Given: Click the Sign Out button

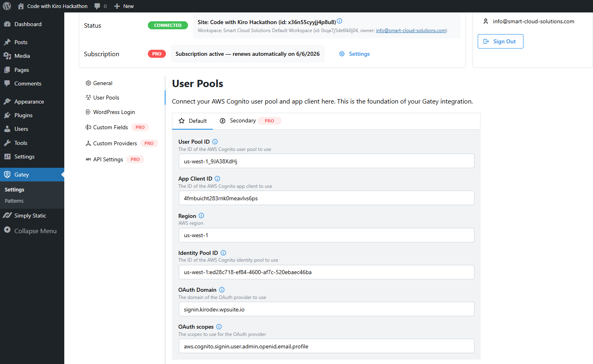Looking at the screenshot, I should (x=501, y=41).
